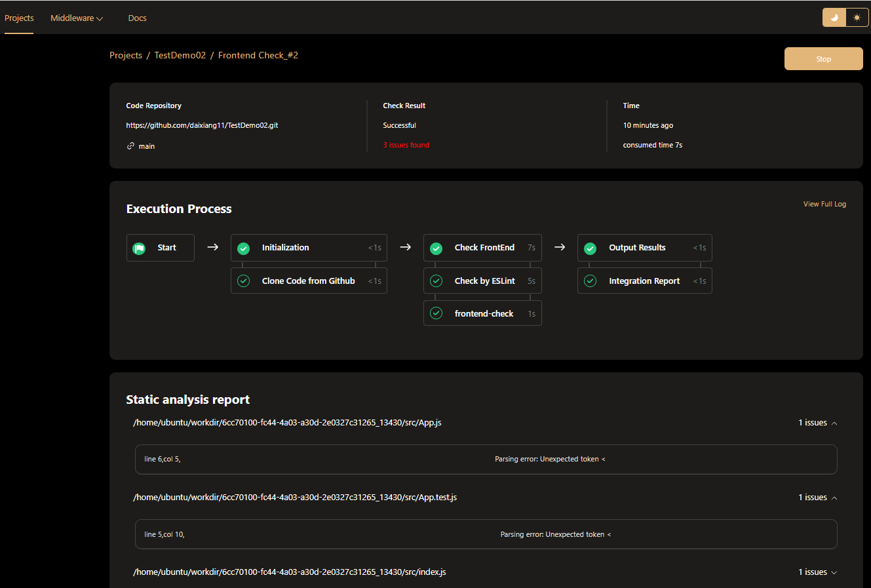Screen dimensions: 871x588
Task: Click the 10 minutes ago text
Action: pos(648,125)
